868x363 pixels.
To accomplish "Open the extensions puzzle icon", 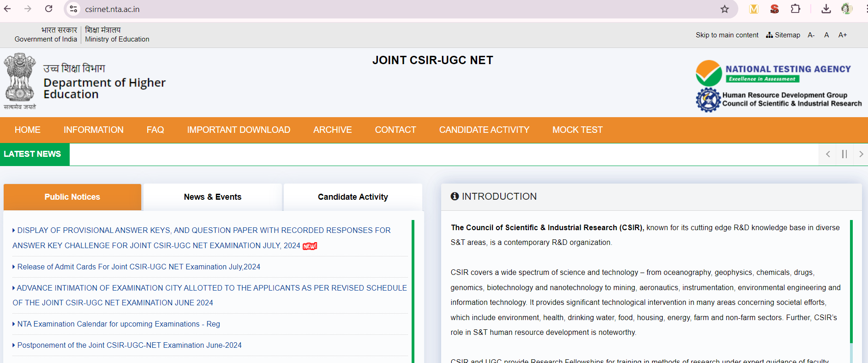I will tap(795, 9).
